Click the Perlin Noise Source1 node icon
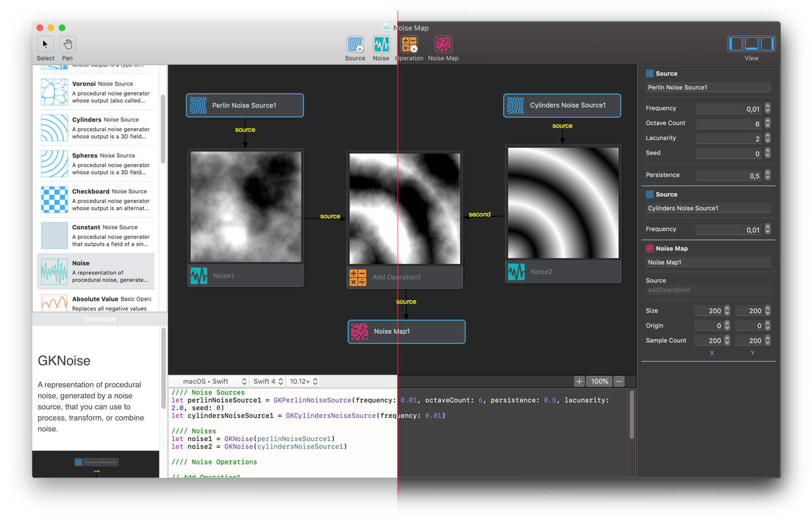This screenshot has width=812, height=519. coord(198,105)
